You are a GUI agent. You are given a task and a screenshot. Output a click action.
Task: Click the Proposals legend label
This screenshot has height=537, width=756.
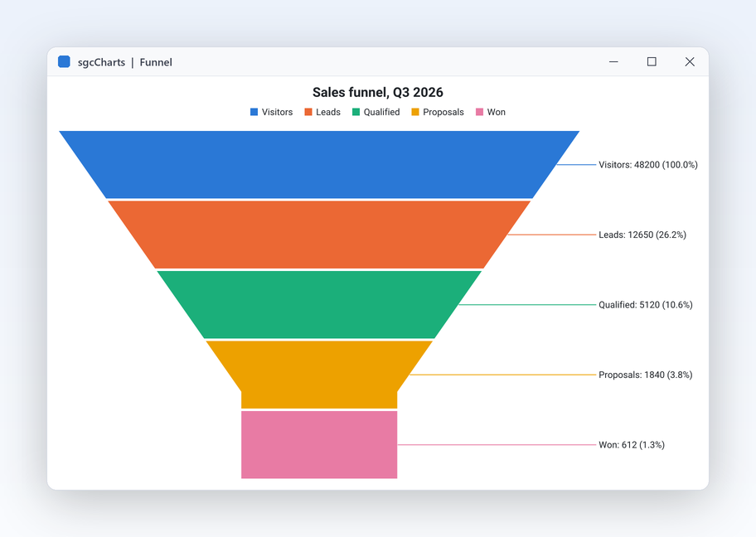443,112
